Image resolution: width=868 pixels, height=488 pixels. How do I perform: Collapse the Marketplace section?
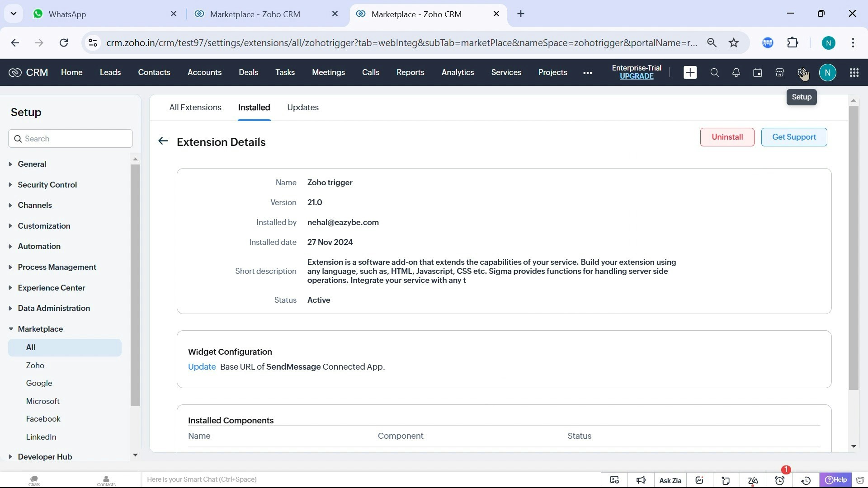coord(40,329)
